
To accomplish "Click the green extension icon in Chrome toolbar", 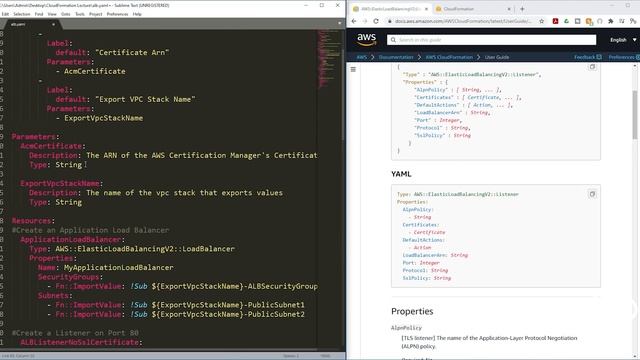I will (x=567, y=21).
